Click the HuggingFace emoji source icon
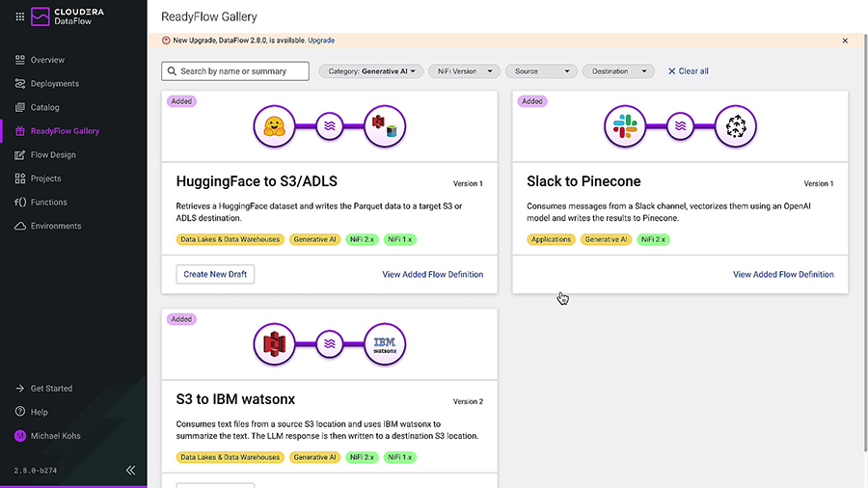The image size is (868, 488). (274, 126)
